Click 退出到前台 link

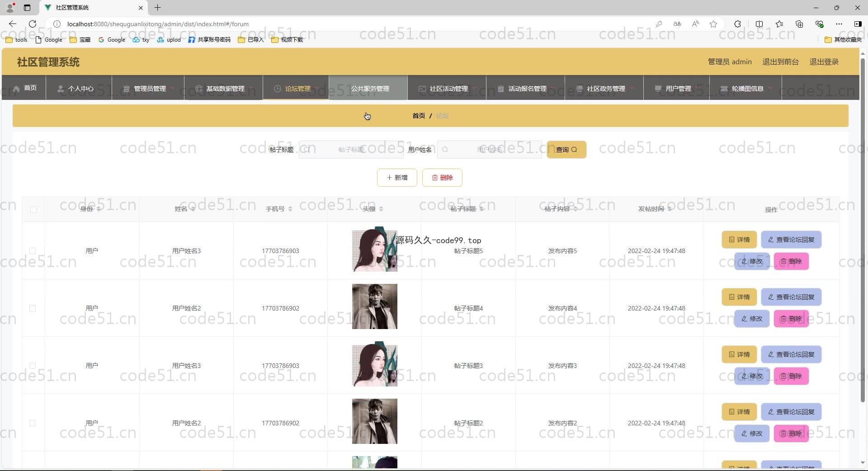[780, 62]
